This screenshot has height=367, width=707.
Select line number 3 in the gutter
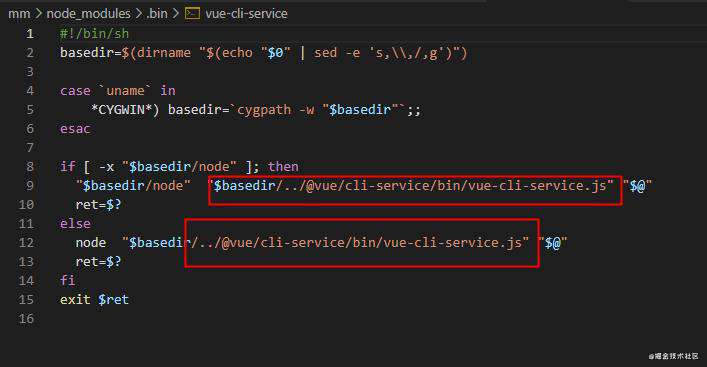tap(30, 72)
